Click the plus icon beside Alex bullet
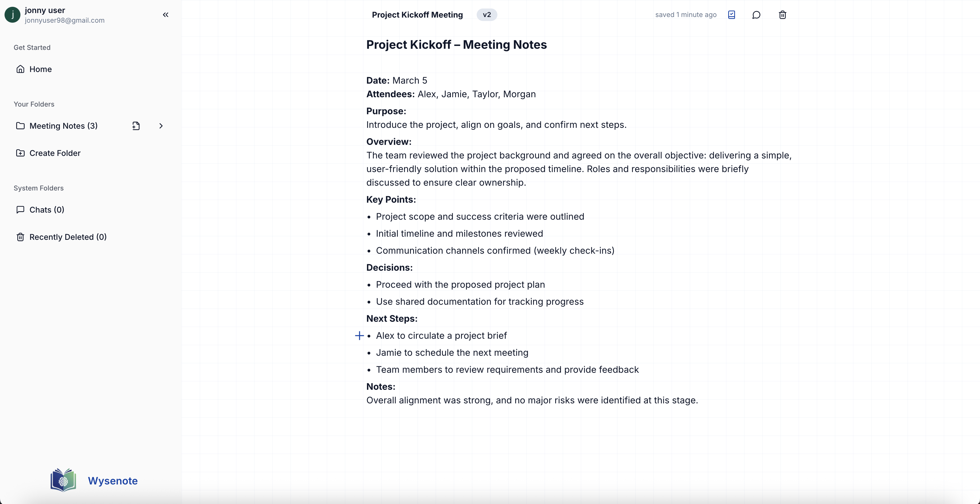 coord(359,336)
